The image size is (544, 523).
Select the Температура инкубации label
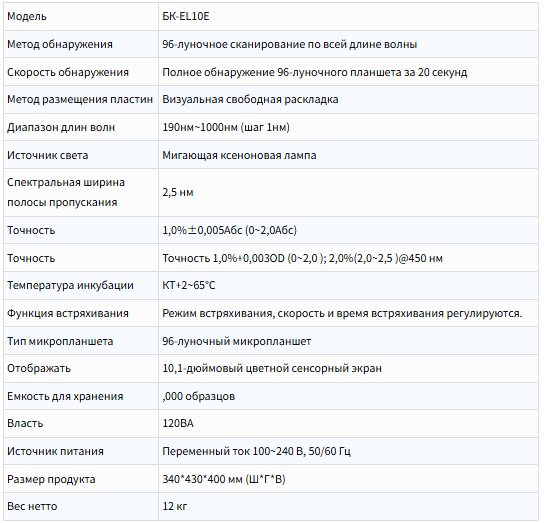pos(70,285)
